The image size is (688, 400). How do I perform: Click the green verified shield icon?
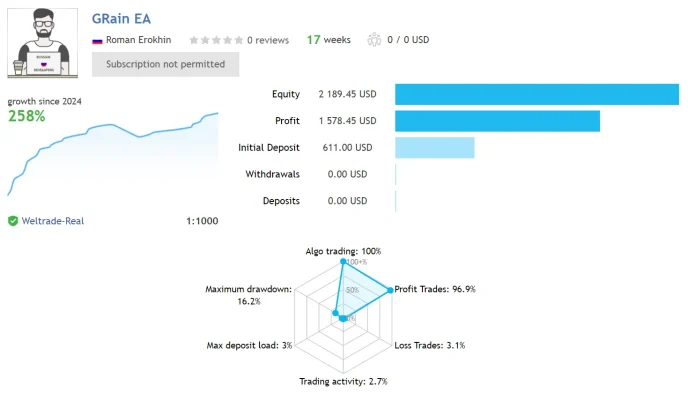tap(13, 221)
